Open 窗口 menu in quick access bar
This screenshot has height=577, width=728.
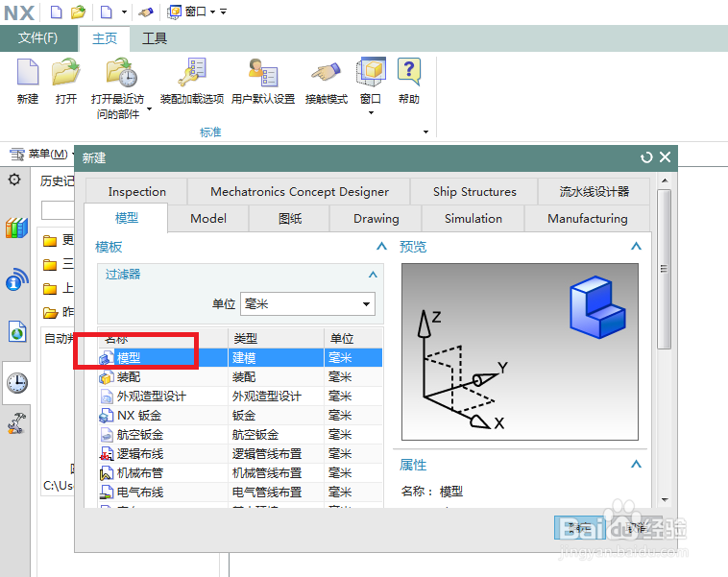tap(191, 12)
